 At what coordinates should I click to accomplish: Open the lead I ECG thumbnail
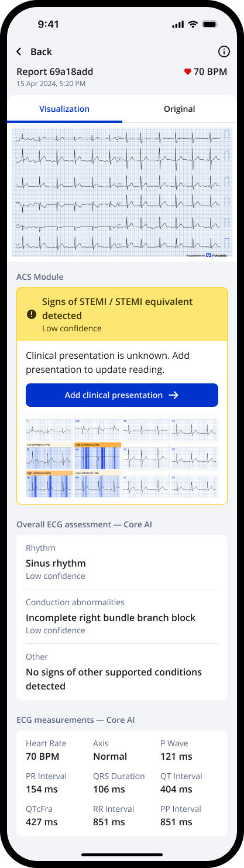pos(49,428)
